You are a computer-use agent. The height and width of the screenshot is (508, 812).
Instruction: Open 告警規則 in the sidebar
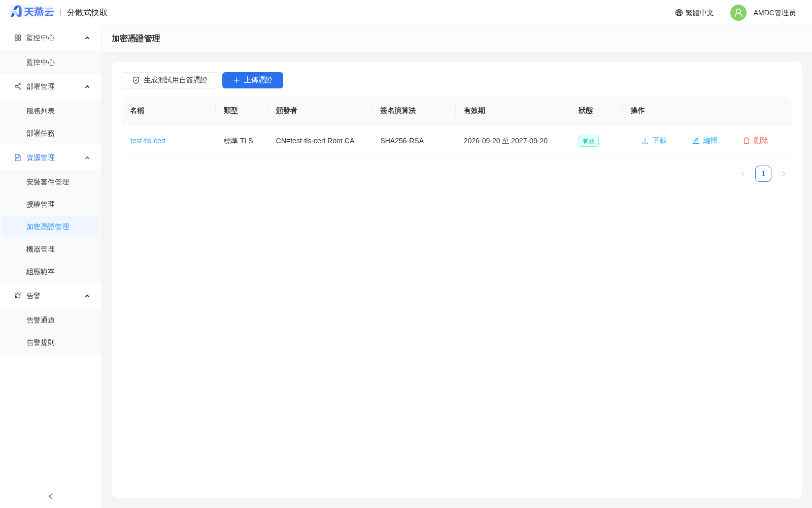click(51, 342)
